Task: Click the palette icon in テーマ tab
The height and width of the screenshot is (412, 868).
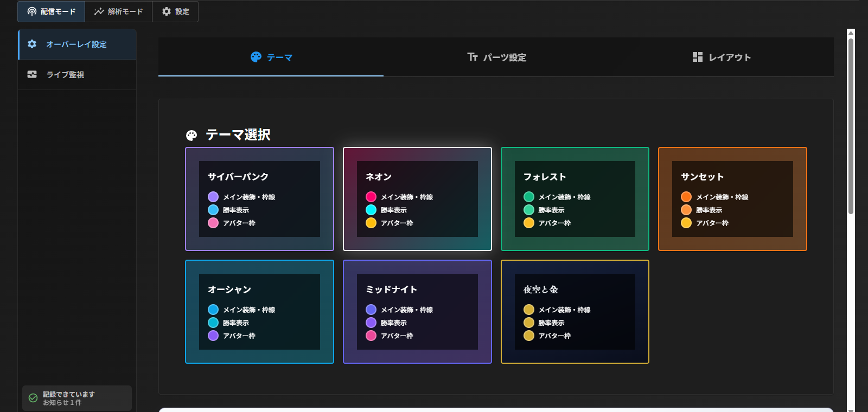Action: pos(256,57)
